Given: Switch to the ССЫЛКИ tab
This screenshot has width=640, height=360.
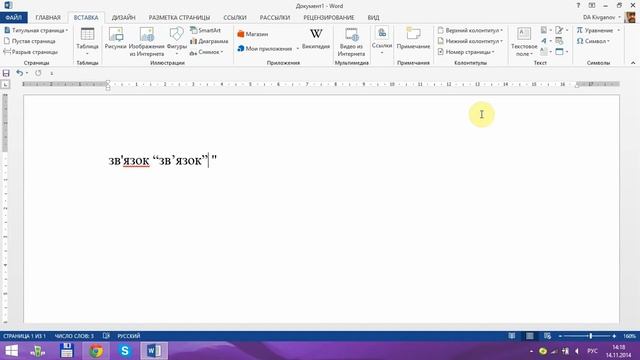Looking at the screenshot, I should coord(235,18).
